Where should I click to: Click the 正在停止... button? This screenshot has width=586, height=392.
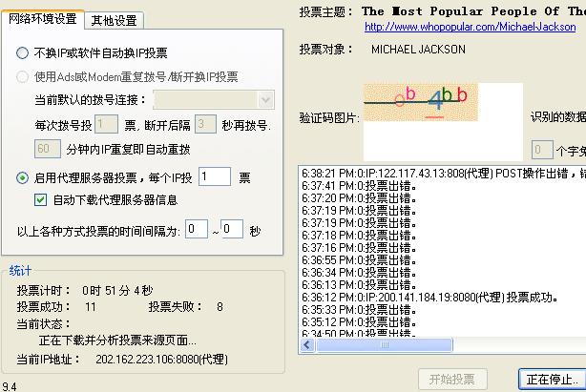point(552,378)
